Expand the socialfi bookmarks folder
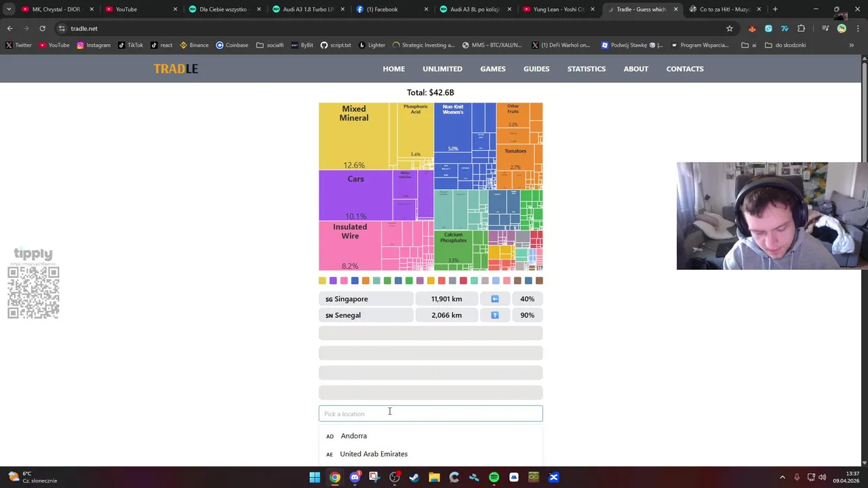The height and width of the screenshot is (488, 868). [x=270, y=45]
